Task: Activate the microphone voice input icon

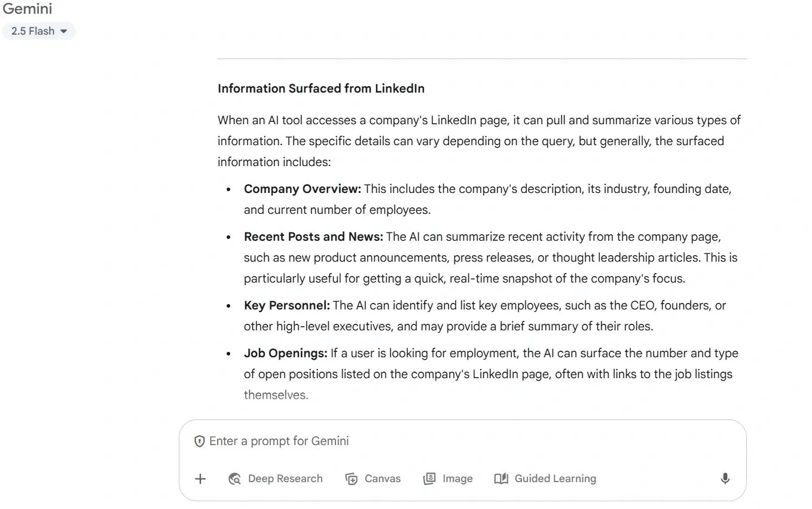Action: [725, 479]
